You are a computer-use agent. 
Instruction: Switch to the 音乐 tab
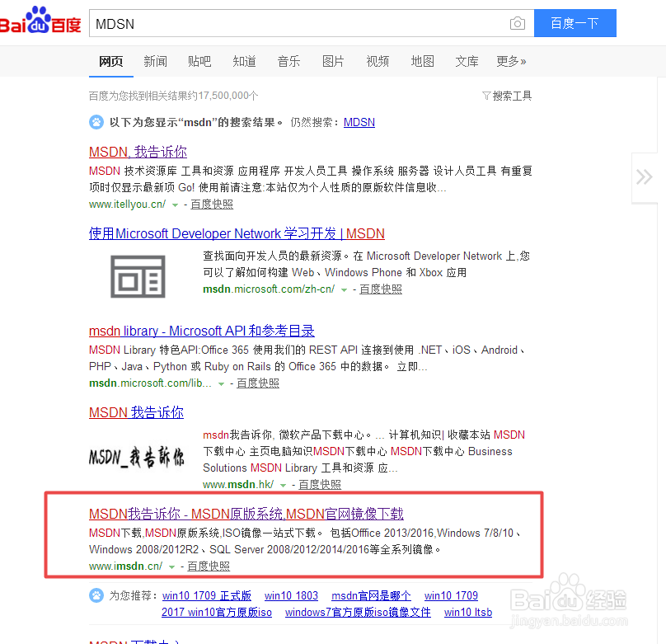pyautogui.click(x=288, y=62)
